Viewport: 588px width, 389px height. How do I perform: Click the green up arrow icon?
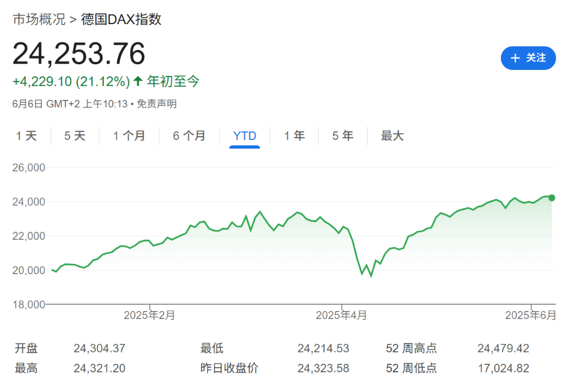tap(138, 80)
